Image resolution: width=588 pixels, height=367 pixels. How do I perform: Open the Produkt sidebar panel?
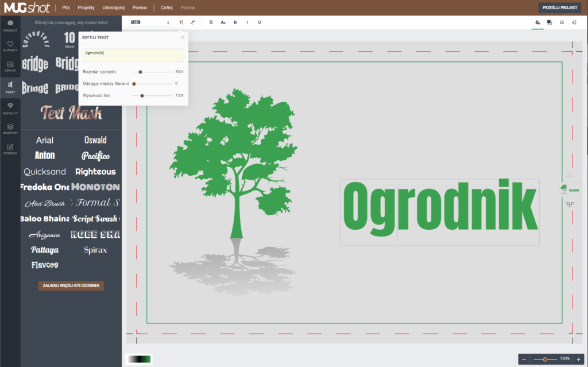10,25
